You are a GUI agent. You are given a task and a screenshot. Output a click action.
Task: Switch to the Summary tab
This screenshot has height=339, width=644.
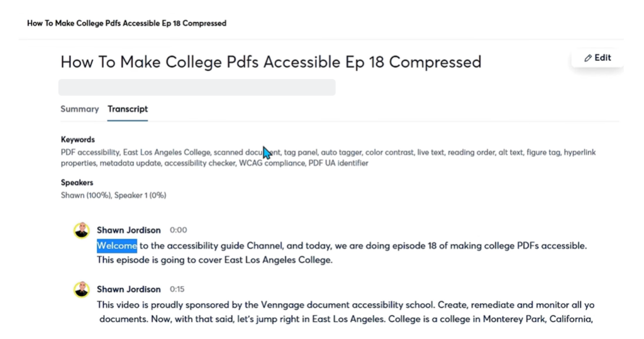(79, 109)
